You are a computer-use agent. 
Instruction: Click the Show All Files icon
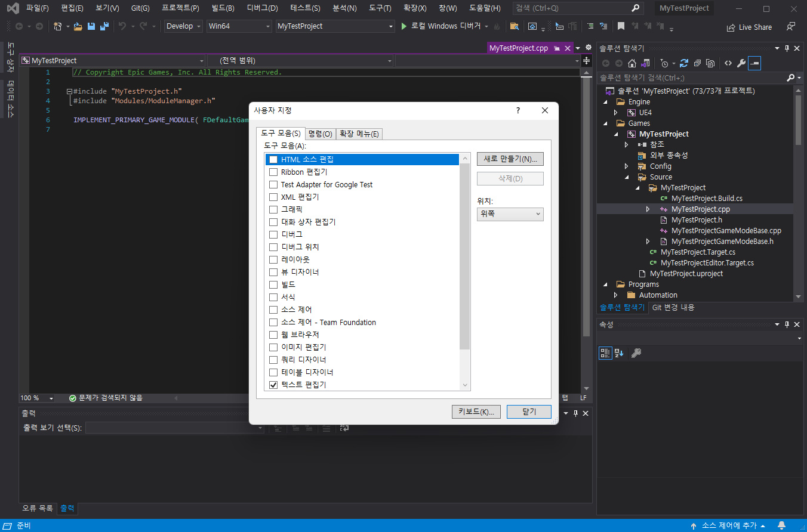pos(710,63)
